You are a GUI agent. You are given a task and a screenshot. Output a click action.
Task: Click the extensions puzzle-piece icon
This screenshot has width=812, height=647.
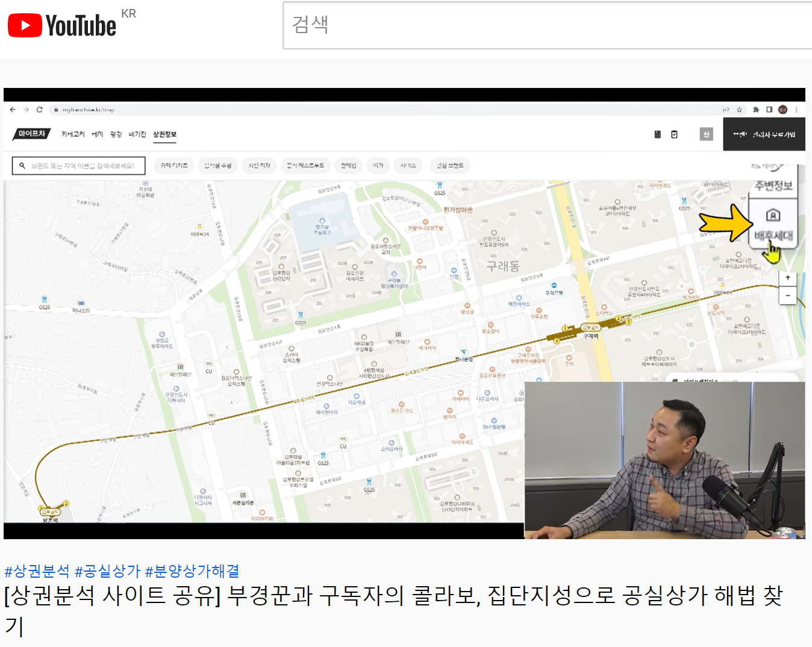[756, 110]
